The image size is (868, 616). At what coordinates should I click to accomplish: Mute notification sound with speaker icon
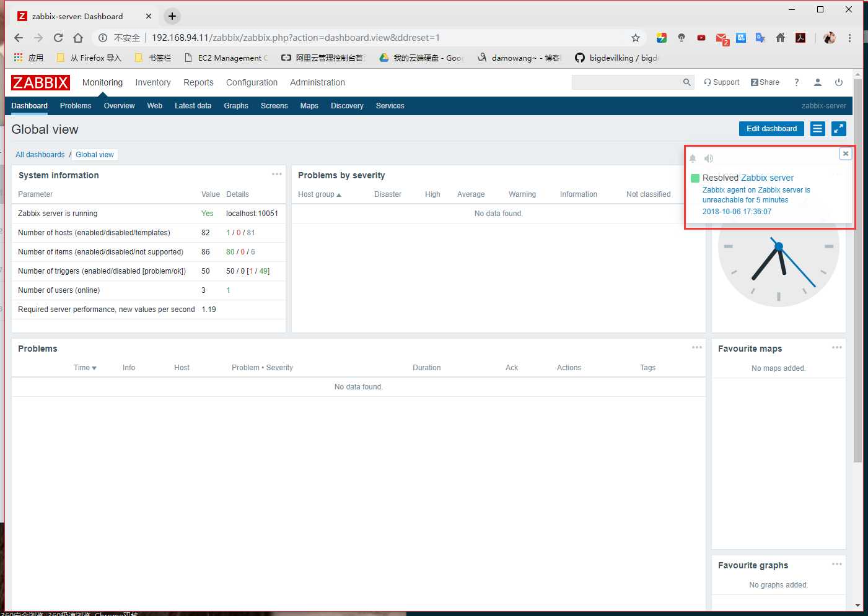click(x=709, y=158)
